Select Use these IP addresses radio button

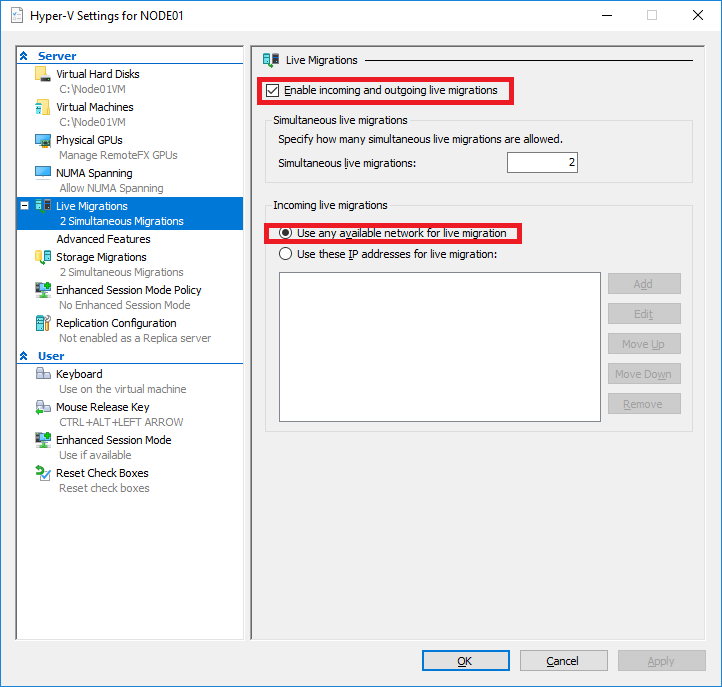click(x=285, y=254)
